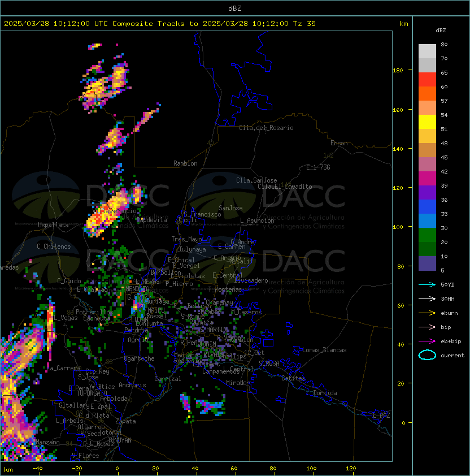Click the 'Zapata' label
This screenshot has width=470, height=476.
[125, 421]
